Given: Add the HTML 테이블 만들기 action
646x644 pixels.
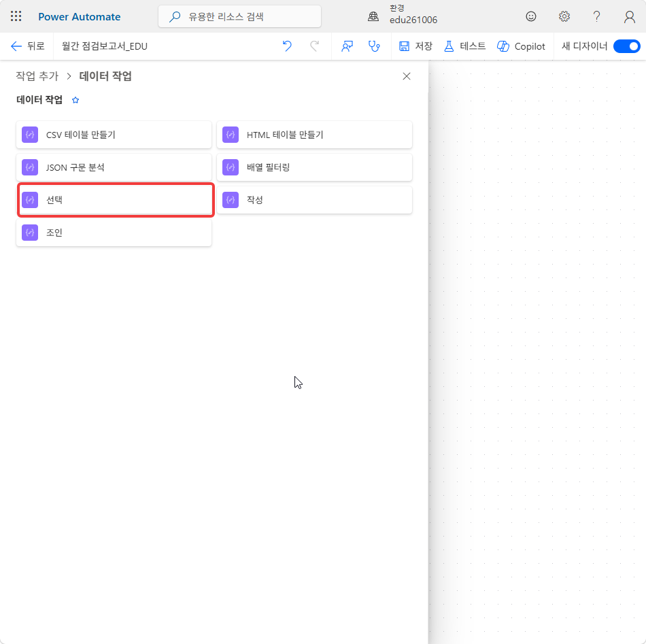Looking at the screenshot, I should 314,135.
